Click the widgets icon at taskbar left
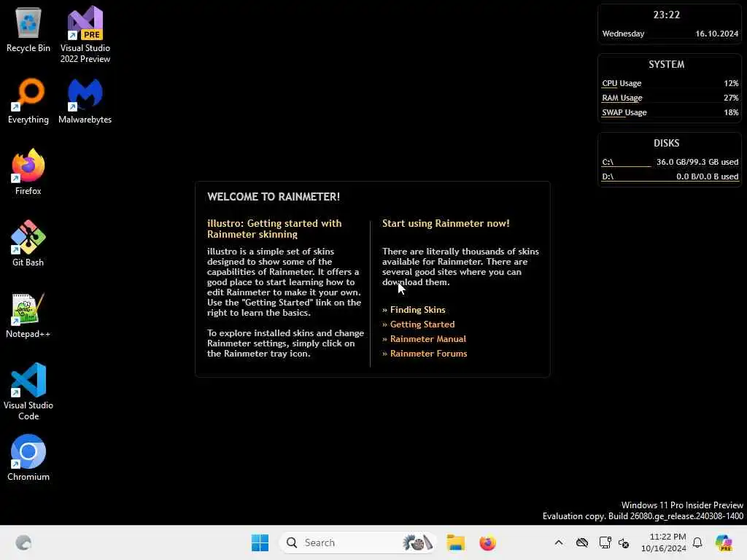This screenshot has width=747, height=560. click(23, 542)
